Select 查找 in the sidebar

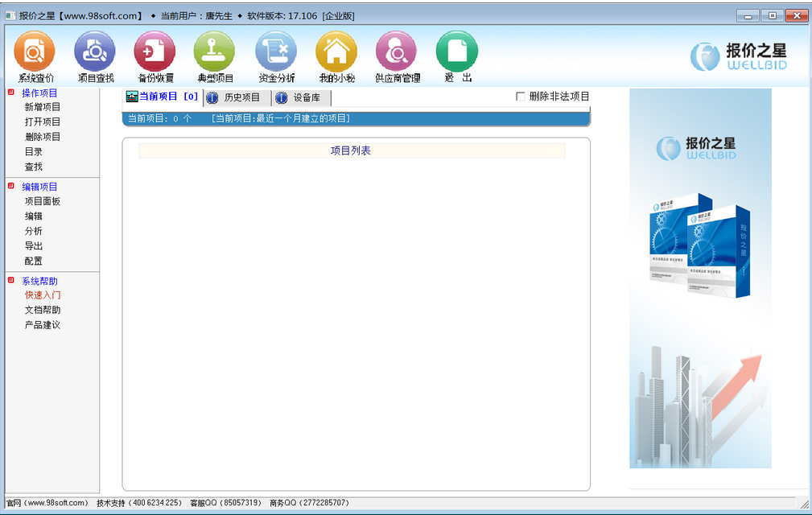[x=34, y=167]
